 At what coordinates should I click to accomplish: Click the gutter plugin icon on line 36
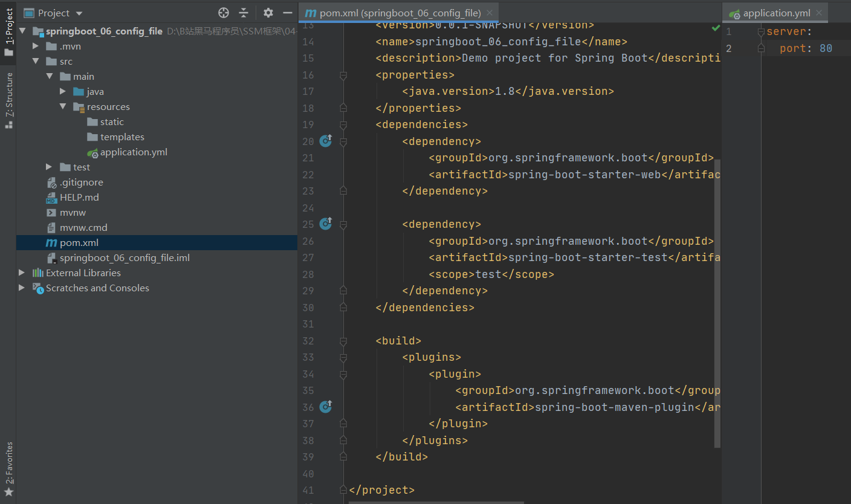click(326, 407)
